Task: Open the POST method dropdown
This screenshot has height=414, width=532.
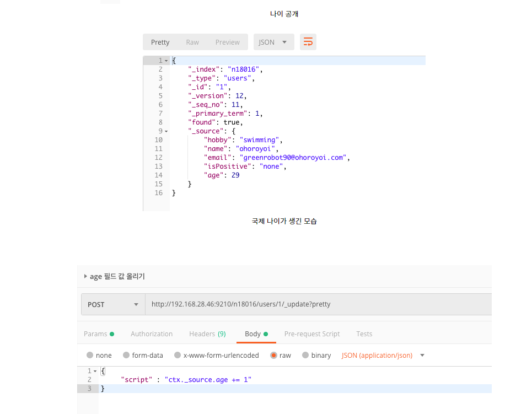Action: [112, 304]
